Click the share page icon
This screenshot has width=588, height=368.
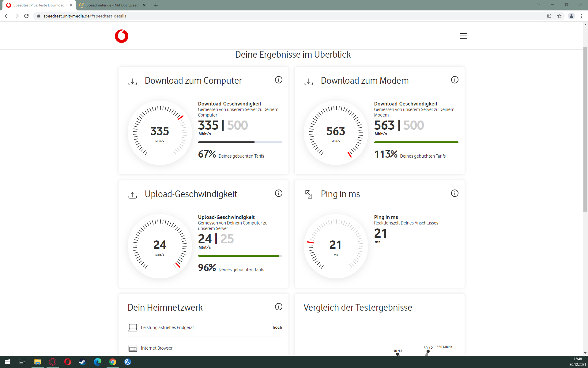(x=549, y=16)
